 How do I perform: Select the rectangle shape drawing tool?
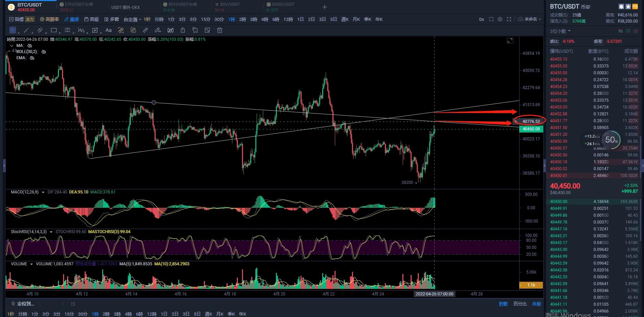54,30
